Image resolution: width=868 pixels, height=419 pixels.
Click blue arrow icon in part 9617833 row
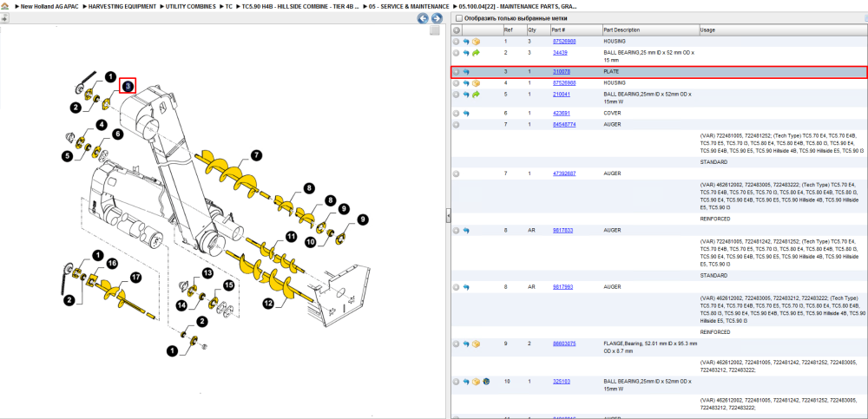tap(466, 230)
